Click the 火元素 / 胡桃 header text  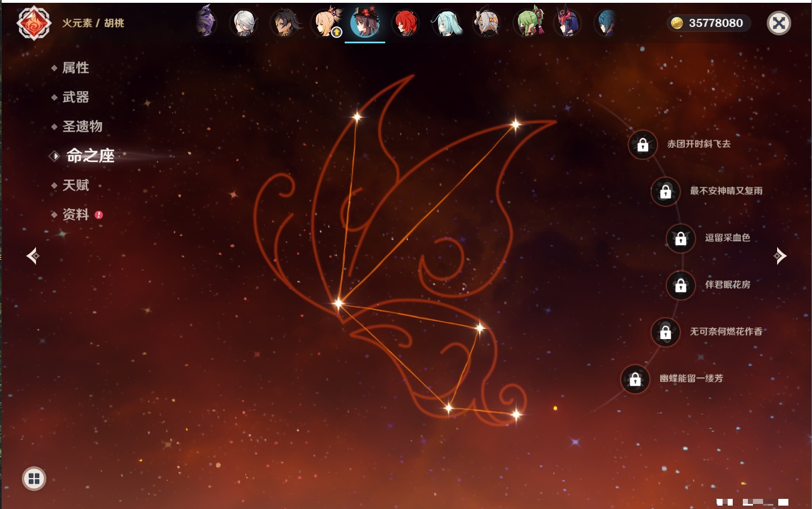(93, 23)
